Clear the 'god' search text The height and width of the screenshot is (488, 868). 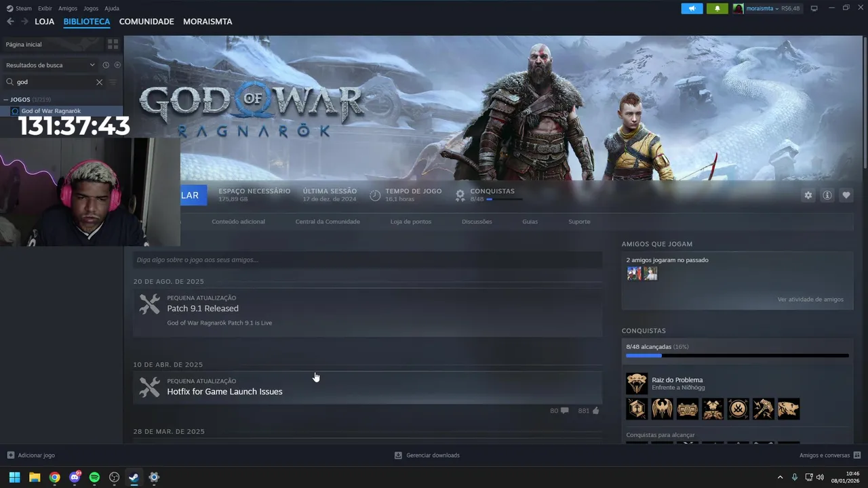[x=99, y=82]
